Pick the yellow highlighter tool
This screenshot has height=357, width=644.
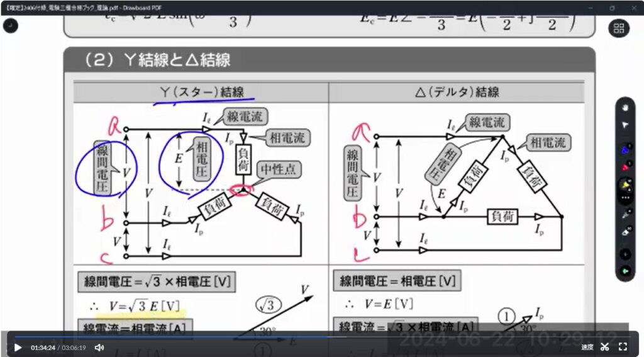click(x=625, y=184)
